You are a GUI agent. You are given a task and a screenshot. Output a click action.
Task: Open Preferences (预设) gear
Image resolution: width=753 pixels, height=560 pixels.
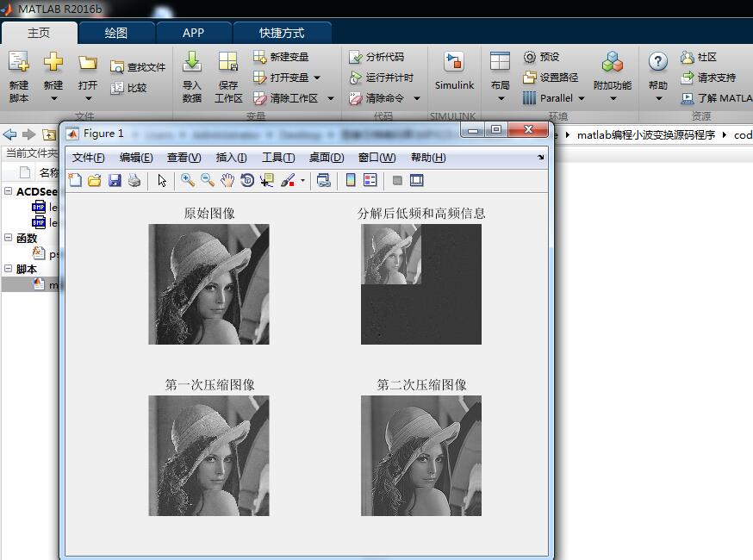tap(541, 57)
